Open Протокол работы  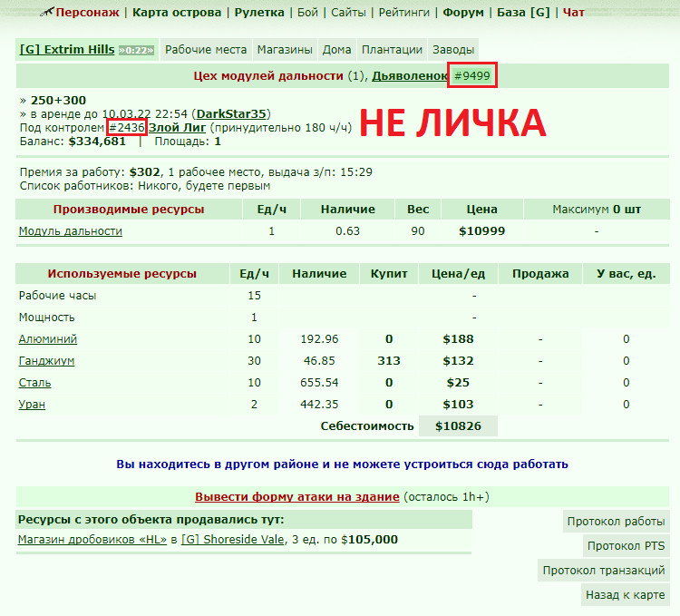coord(616,522)
